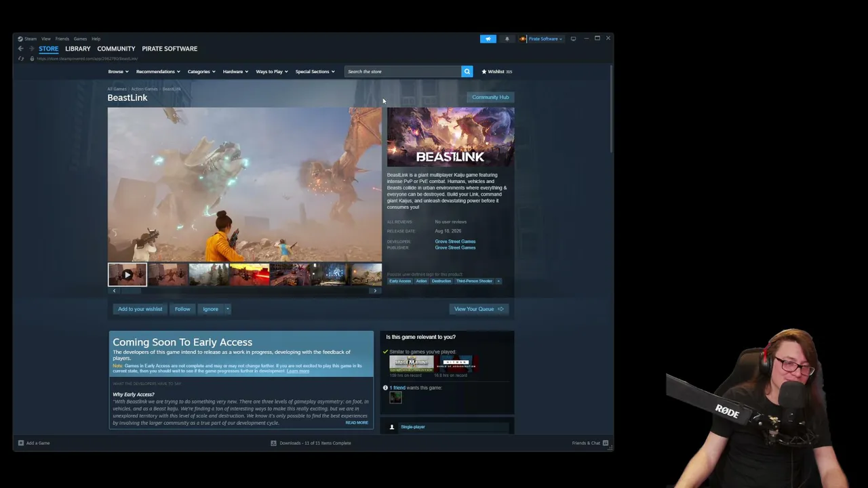The image size is (868, 488).
Task: Click the Community Hub button
Action: point(490,98)
